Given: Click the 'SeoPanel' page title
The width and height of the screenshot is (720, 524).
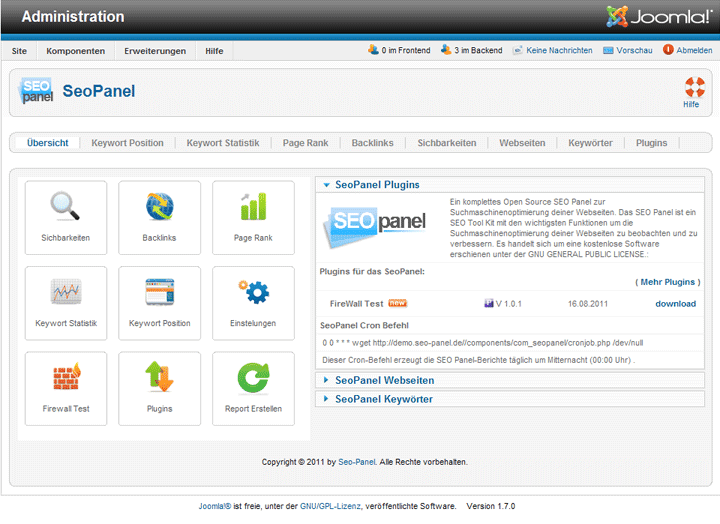Looking at the screenshot, I should (99, 91).
